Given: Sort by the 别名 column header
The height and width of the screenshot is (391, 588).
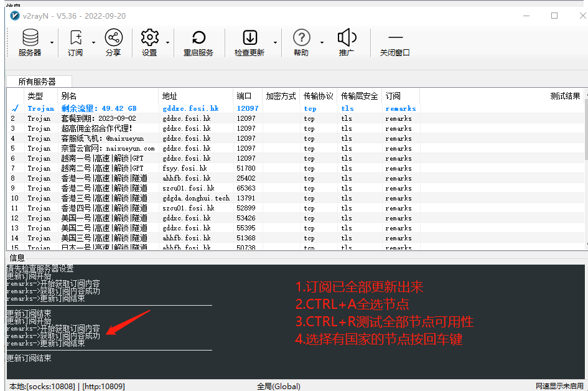Looking at the screenshot, I should tap(108, 96).
